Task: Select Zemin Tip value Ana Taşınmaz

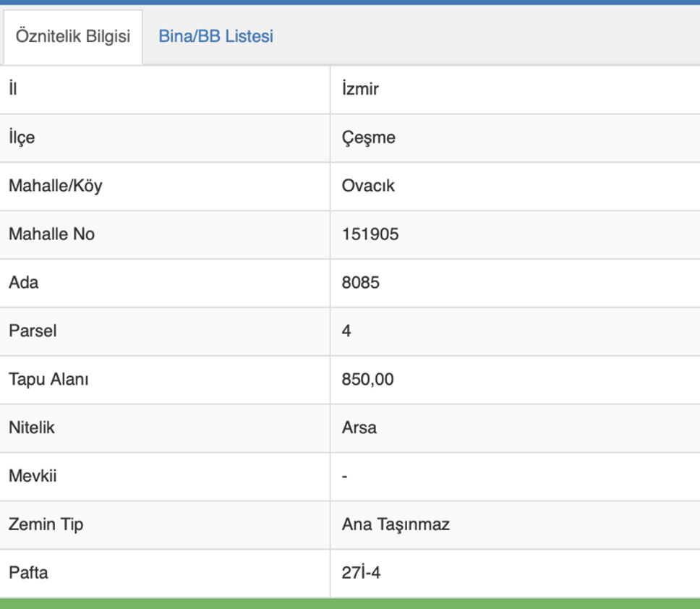Action: 396,524
